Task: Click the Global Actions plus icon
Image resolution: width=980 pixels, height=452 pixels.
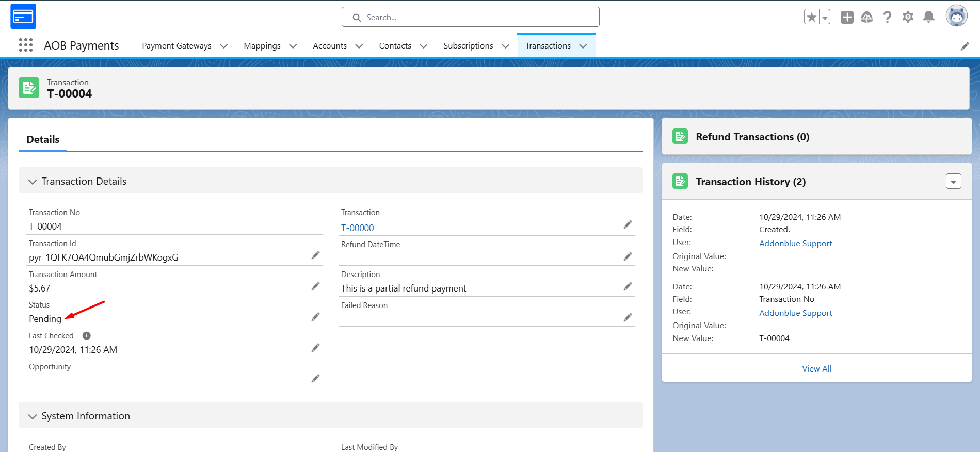Action: 847,17
